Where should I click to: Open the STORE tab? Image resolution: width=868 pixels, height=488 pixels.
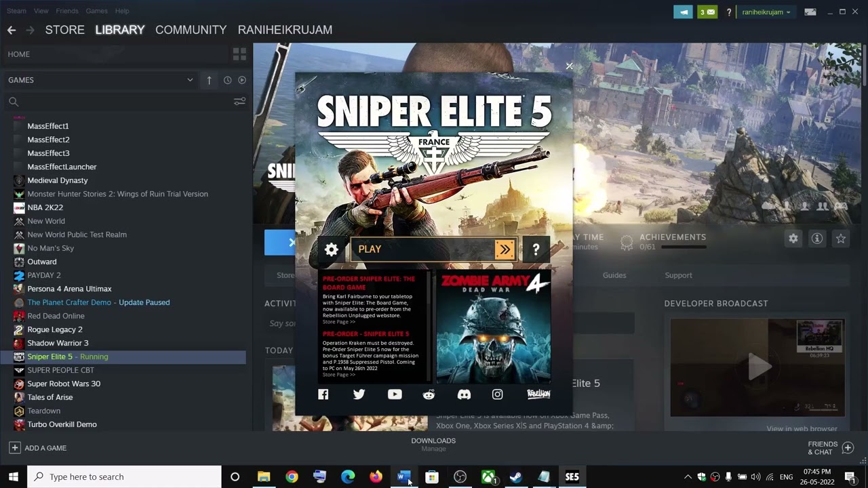pyautogui.click(x=64, y=30)
